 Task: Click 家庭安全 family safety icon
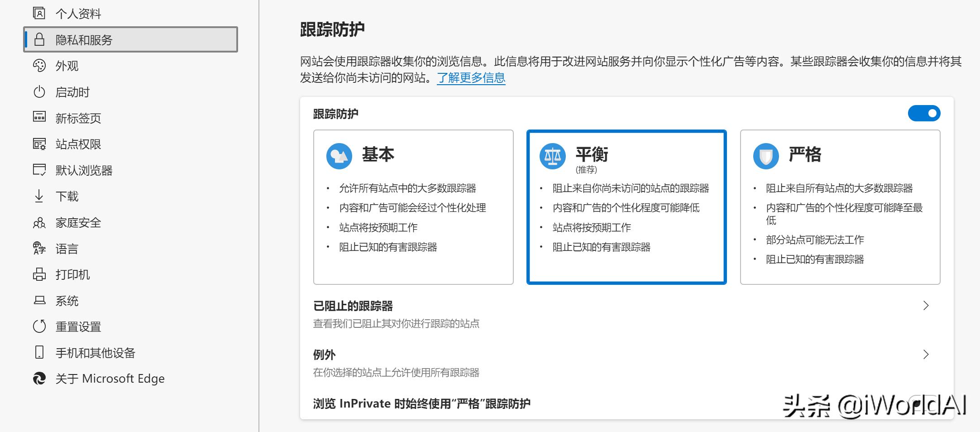tap(40, 222)
